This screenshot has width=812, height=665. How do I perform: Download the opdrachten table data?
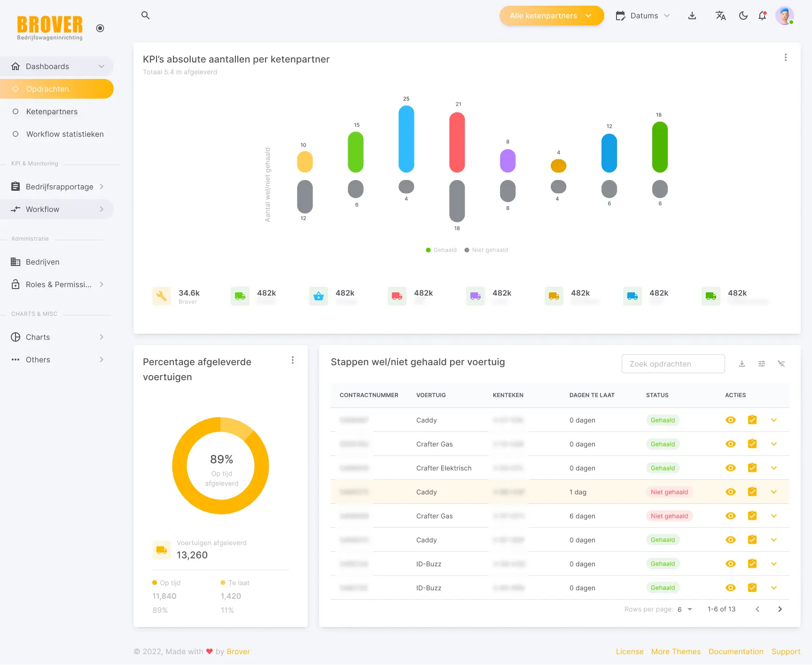(742, 364)
